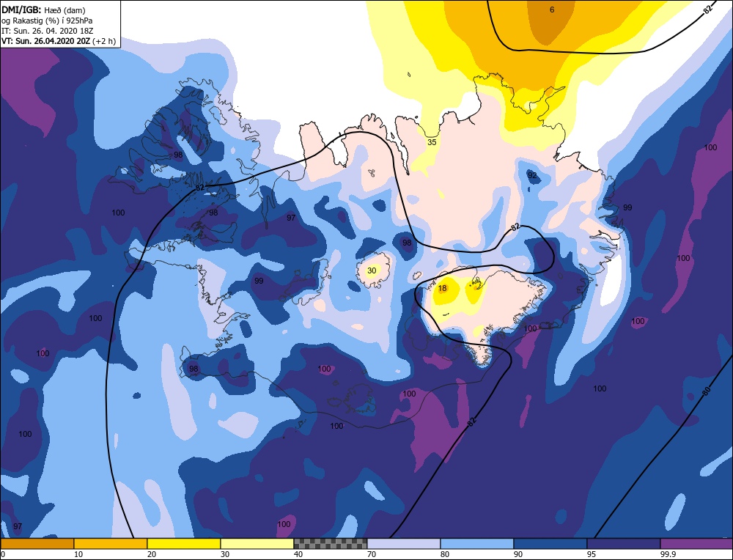Screen dimensions: 733x560
Task: Click the '70' legend scale number
Action: click(x=372, y=554)
